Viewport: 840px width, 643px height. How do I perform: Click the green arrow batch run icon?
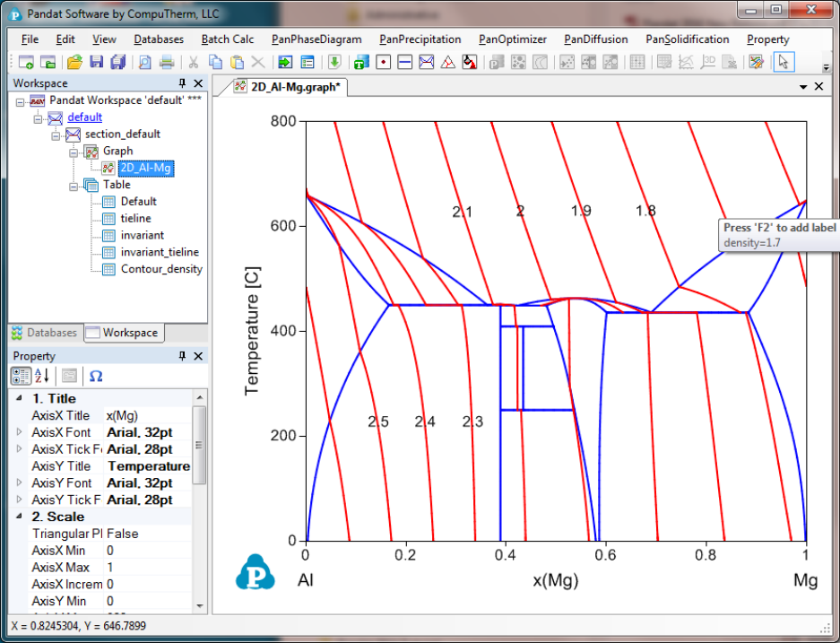[x=285, y=62]
